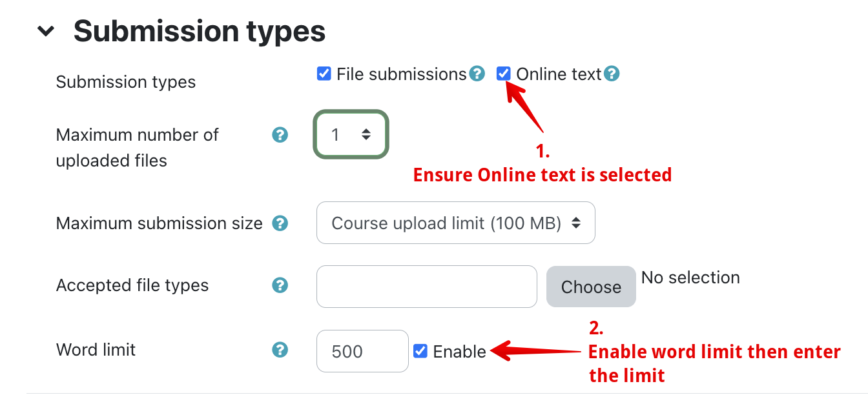
Task: Click the Accepted file types text field
Action: point(426,287)
